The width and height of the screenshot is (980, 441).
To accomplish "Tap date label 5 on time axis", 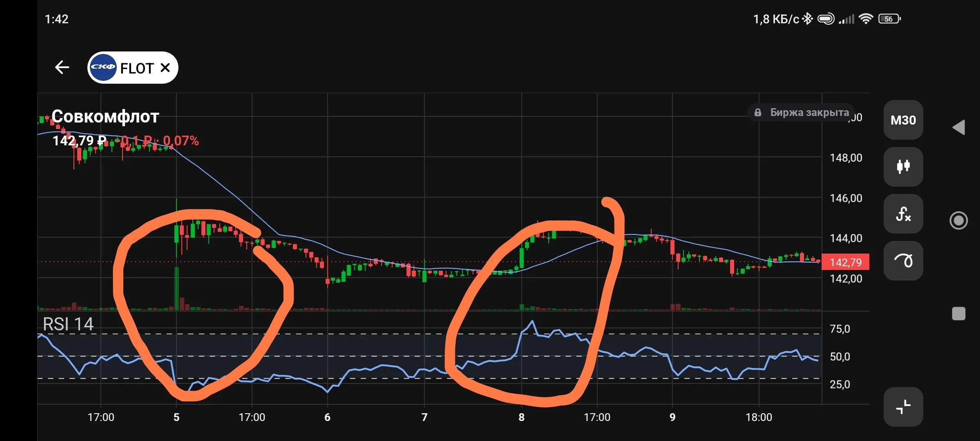I will [x=176, y=417].
